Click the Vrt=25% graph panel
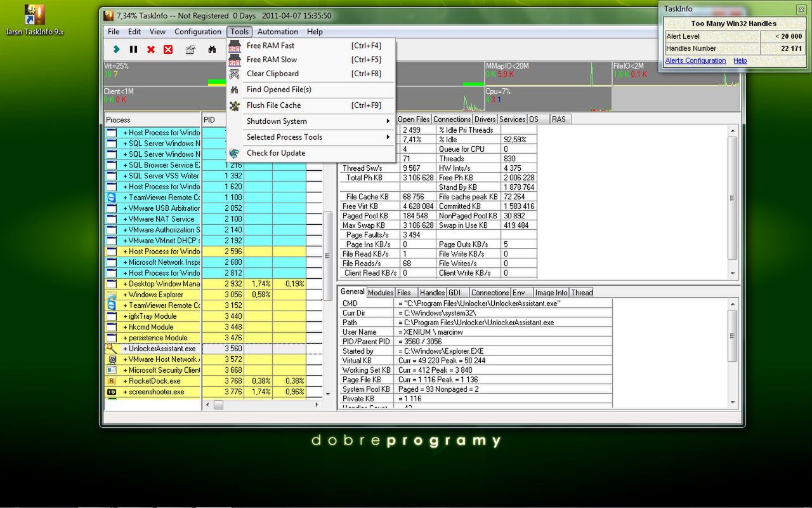The image size is (812, 508). click(x=165, y=74)
